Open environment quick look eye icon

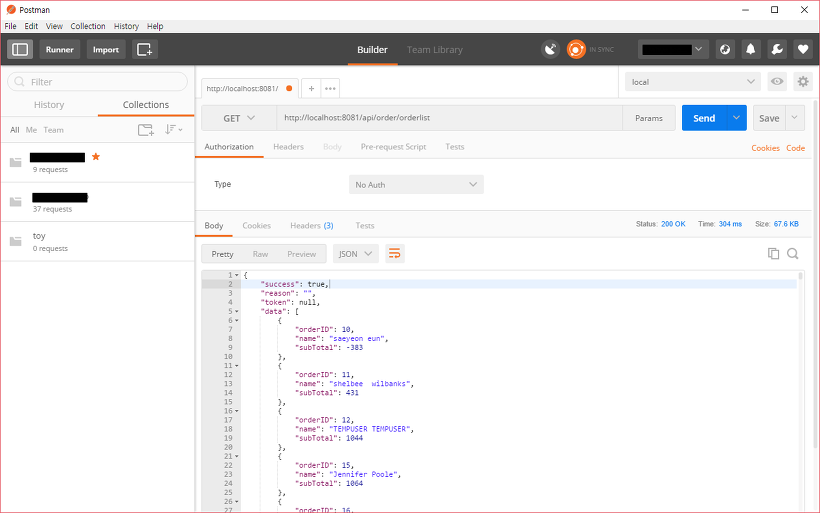pos(777,82)
